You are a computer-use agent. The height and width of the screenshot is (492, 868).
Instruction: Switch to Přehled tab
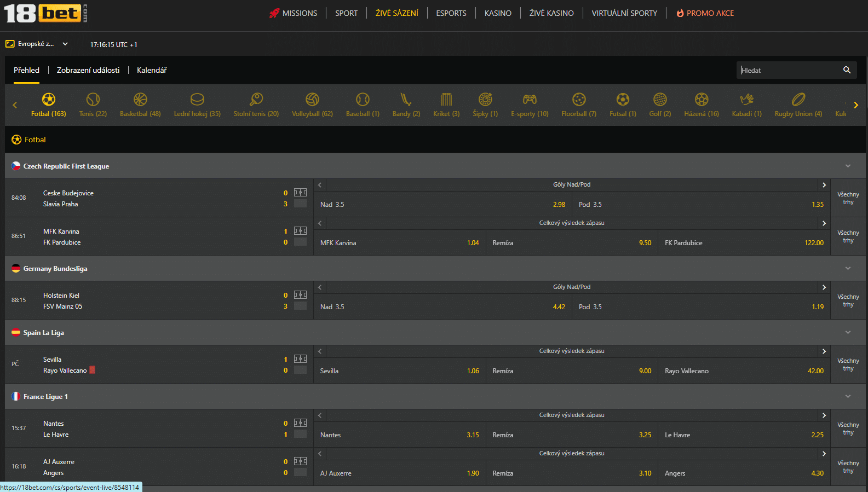(x=26, y=70)
